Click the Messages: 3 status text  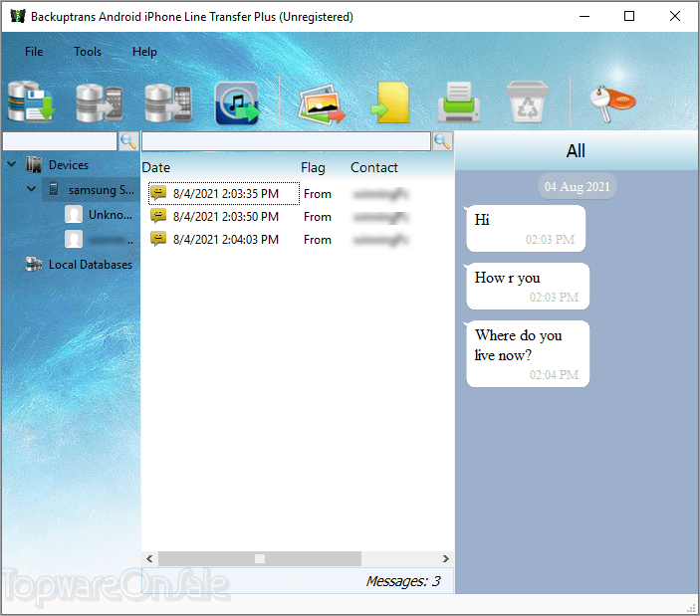coord(403,581)
